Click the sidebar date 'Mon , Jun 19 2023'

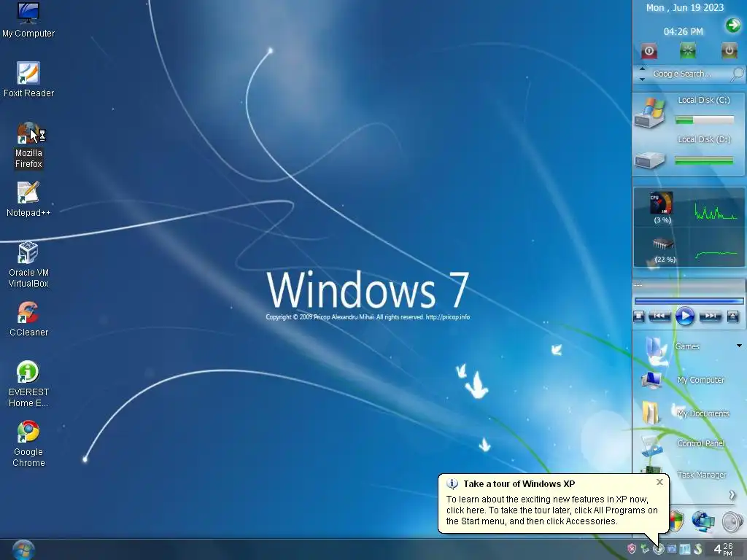[x=684, y=7]
